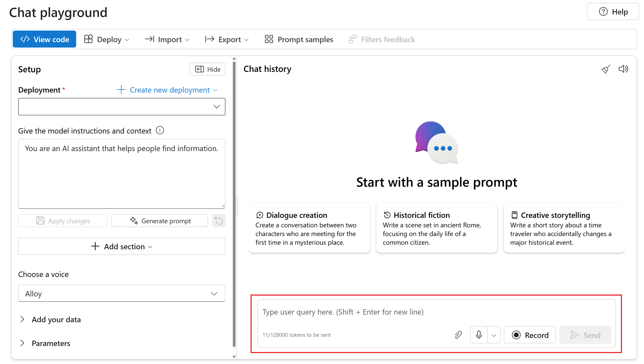Click the microphone input icon

(x=478, y=335)
